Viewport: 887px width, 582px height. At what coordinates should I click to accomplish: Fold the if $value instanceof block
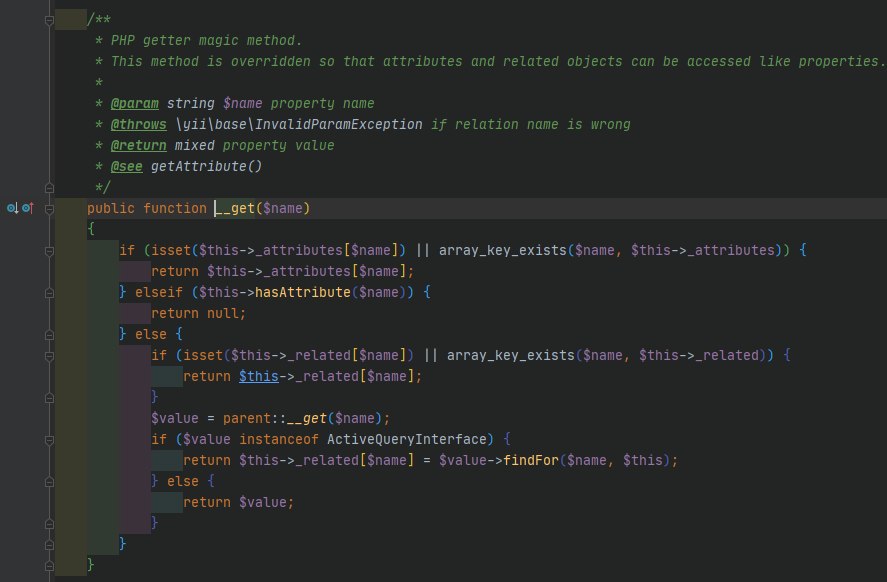click(49, 439)
